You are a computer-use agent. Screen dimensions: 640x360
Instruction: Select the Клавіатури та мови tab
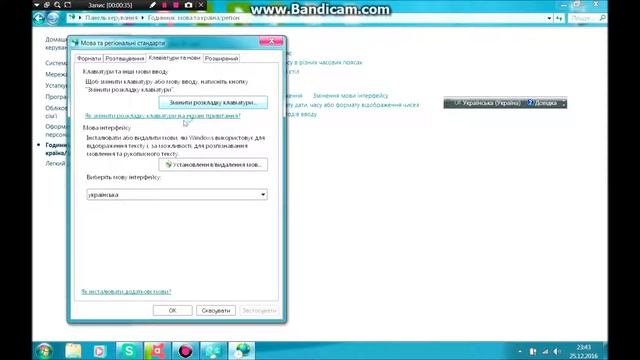[174, 58]
